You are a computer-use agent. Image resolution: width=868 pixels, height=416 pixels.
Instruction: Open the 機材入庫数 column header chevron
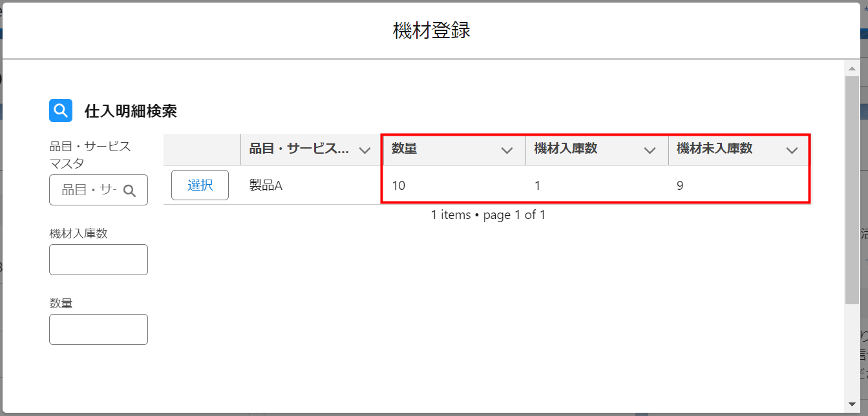point(650,151)
